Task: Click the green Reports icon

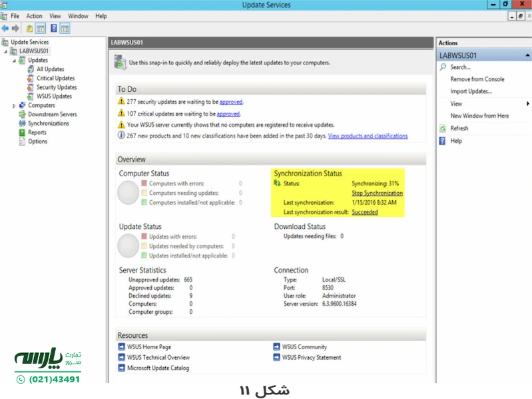Action: [22, 132]
